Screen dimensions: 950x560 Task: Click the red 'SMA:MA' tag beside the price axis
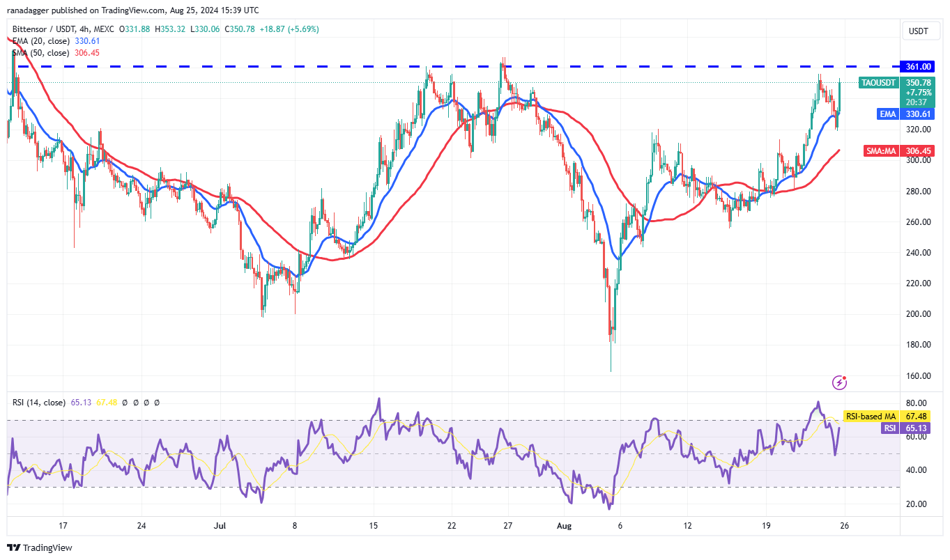[881, 150]
